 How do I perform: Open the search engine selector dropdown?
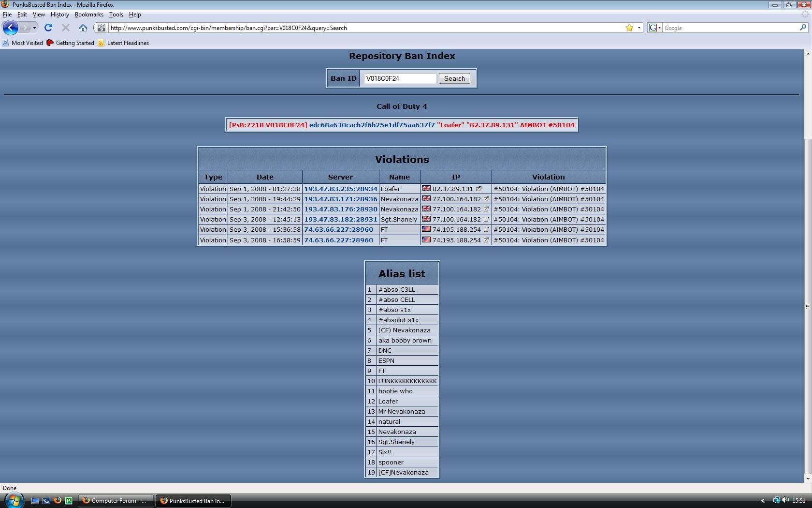[x=654, y=28]
